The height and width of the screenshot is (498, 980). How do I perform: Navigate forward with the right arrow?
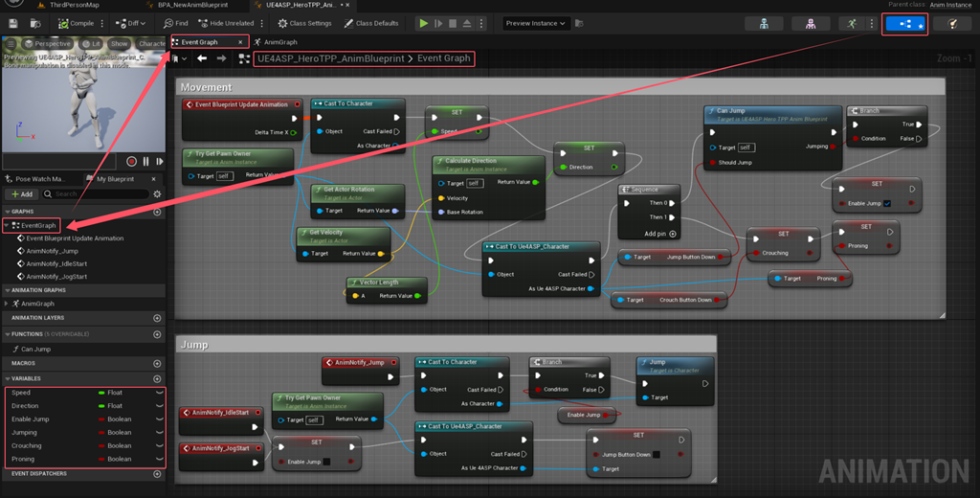pos(221,58)
